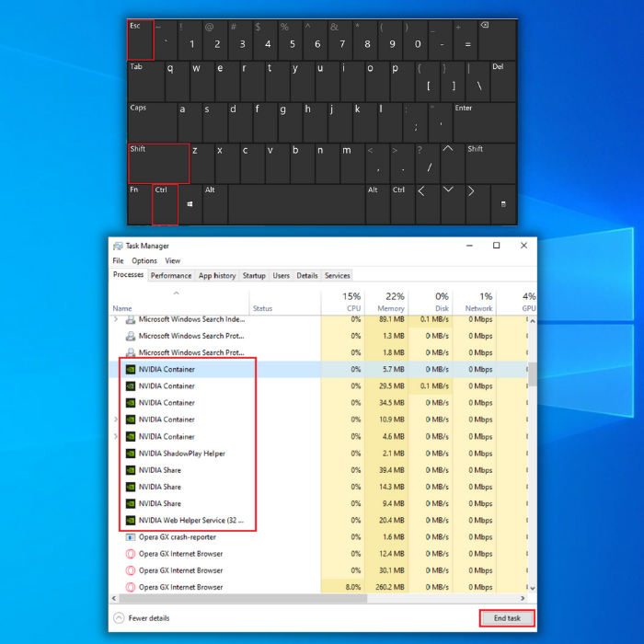Click the Status column header
The height and width of the screenshot is (644, 644).
pyautogui.click(x=284, y=303)
